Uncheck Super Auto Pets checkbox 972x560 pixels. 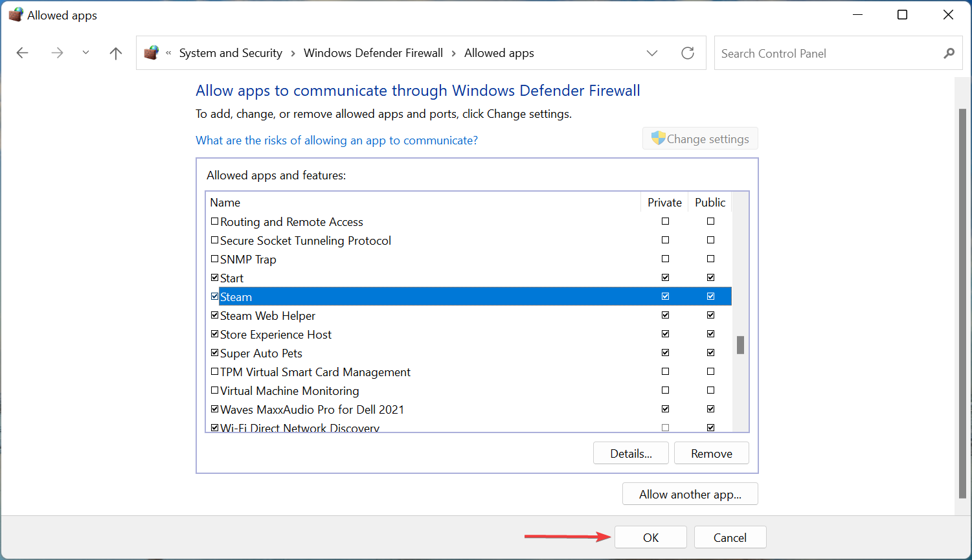[x=215, y=353]
